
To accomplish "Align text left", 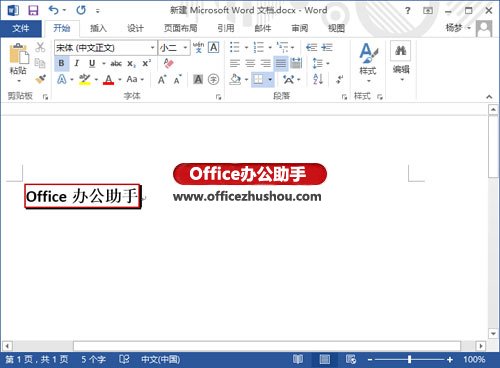I will pyautogui.click(x=235, y=63).
